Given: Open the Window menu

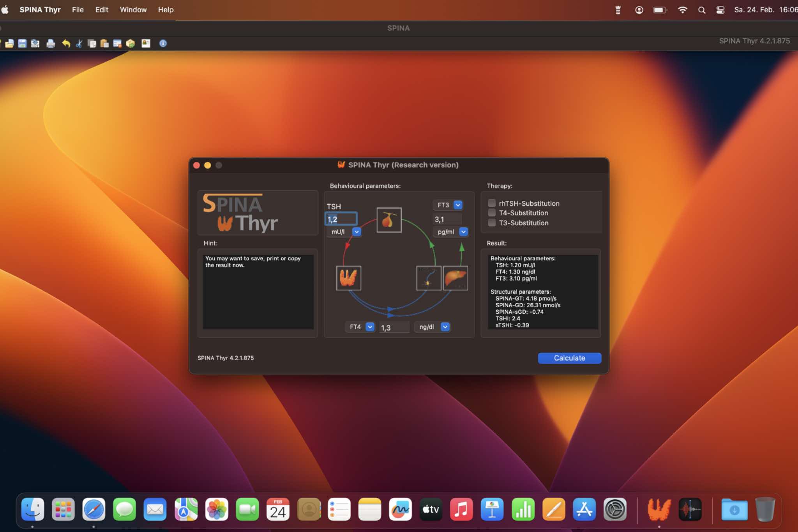Looking at the screenshot, I should click(x=133, y=10).
